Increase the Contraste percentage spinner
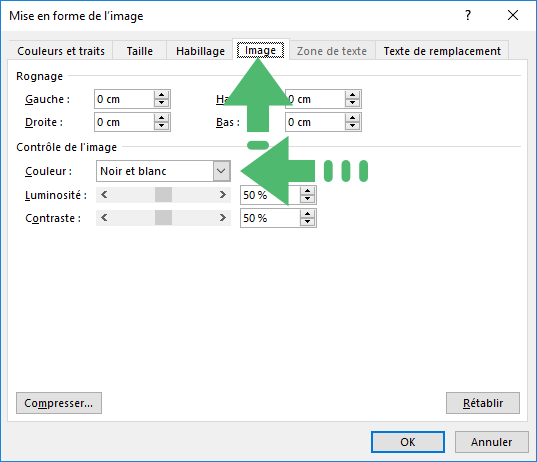The width and height of the screenshot is (537, 462). click(308, 214)
